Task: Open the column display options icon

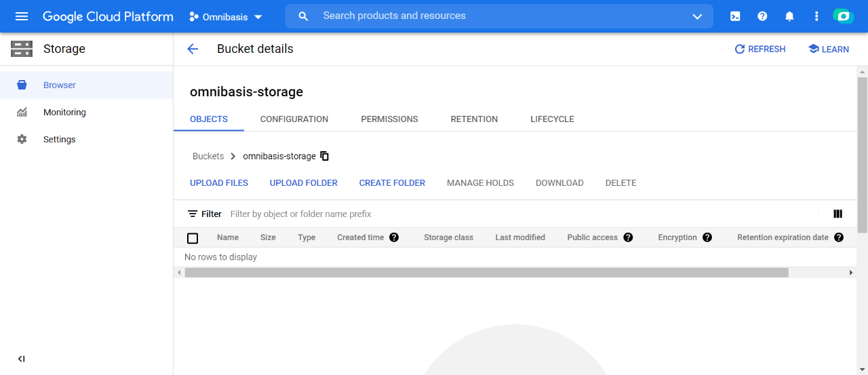Action: (x=837, y=214)
